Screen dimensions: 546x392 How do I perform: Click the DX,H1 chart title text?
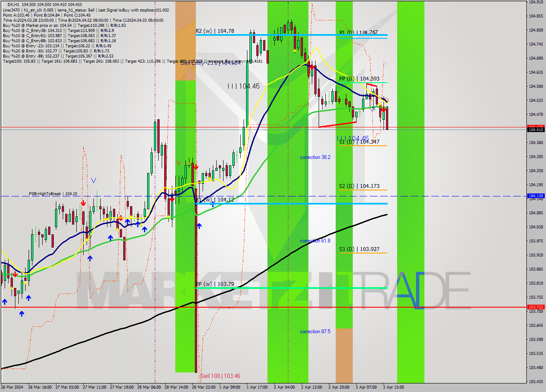[x=14, y=4]
